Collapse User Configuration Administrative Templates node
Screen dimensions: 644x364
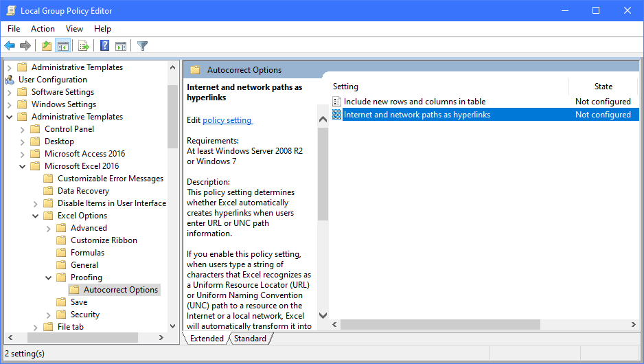(x=10, y=117)
